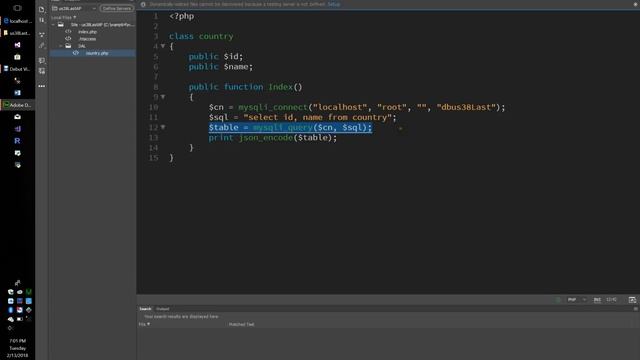Select index.php in the Files panel
640x360 pixels.
coord(87,32)
